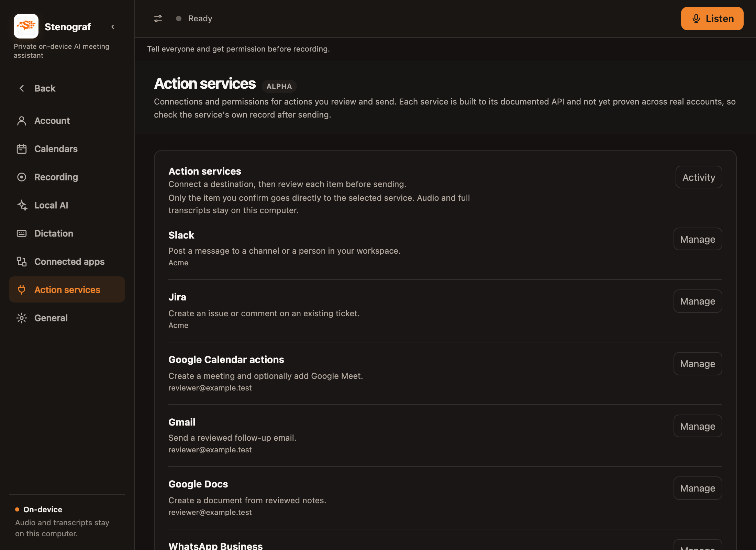Manage Google Calendar actions

coord(698,364)
